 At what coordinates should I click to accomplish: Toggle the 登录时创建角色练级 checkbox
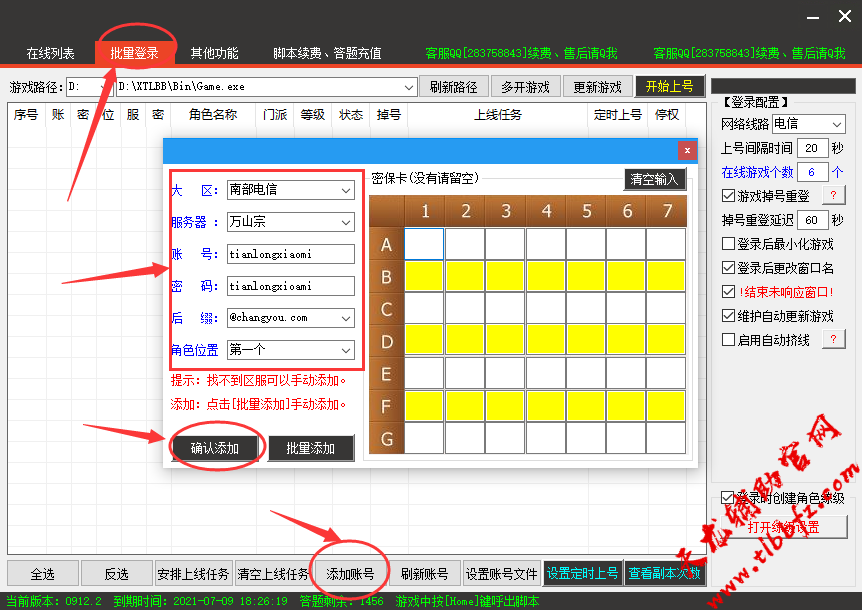(727, 498)
